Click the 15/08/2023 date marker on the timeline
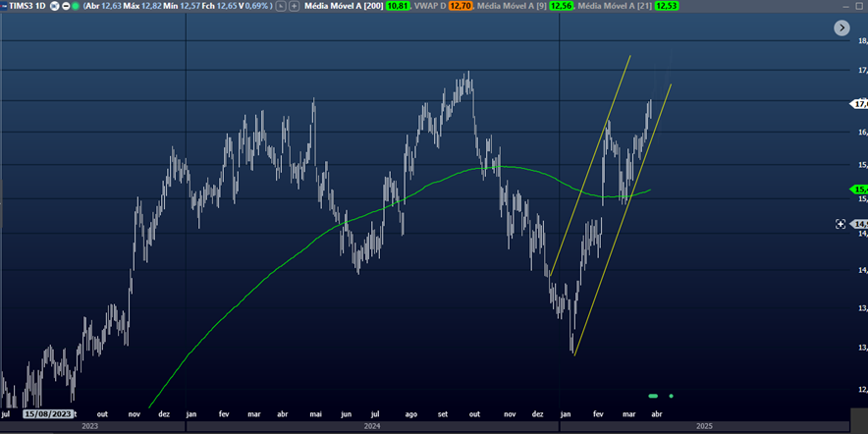The image size is (868, 434). 48,414
